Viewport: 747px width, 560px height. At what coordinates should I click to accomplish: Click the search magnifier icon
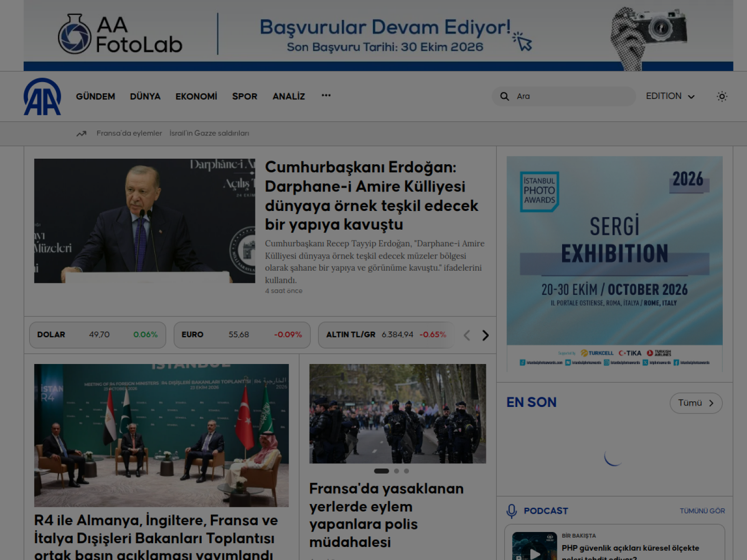504,96
